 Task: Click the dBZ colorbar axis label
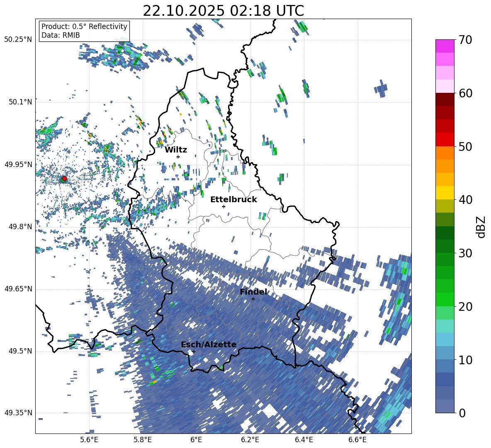click(481, 227)
